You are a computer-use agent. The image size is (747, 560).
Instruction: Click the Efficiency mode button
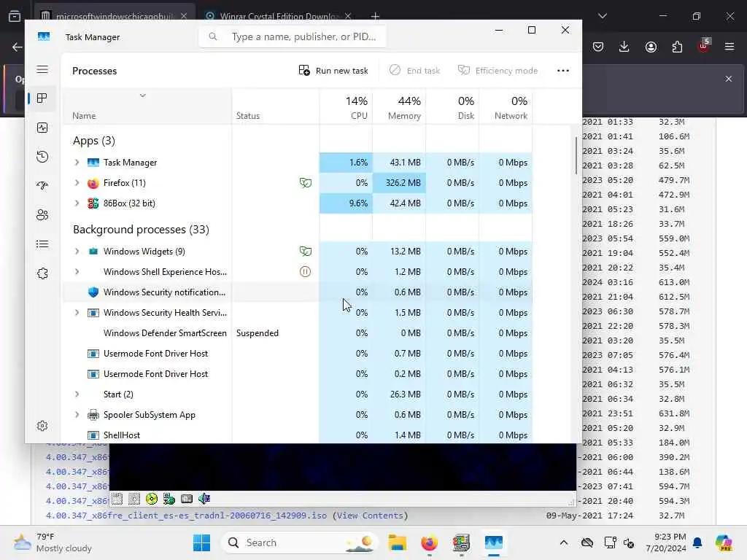point(498,71)
